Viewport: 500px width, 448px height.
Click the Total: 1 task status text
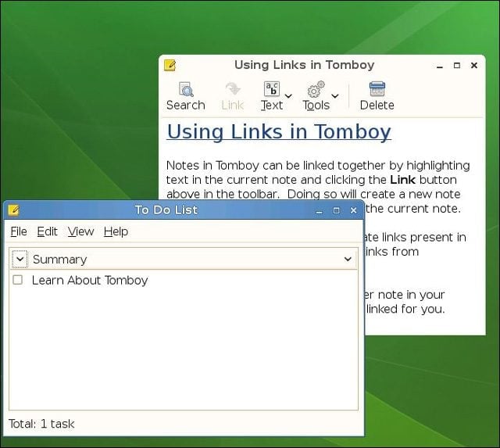[41, 424]
